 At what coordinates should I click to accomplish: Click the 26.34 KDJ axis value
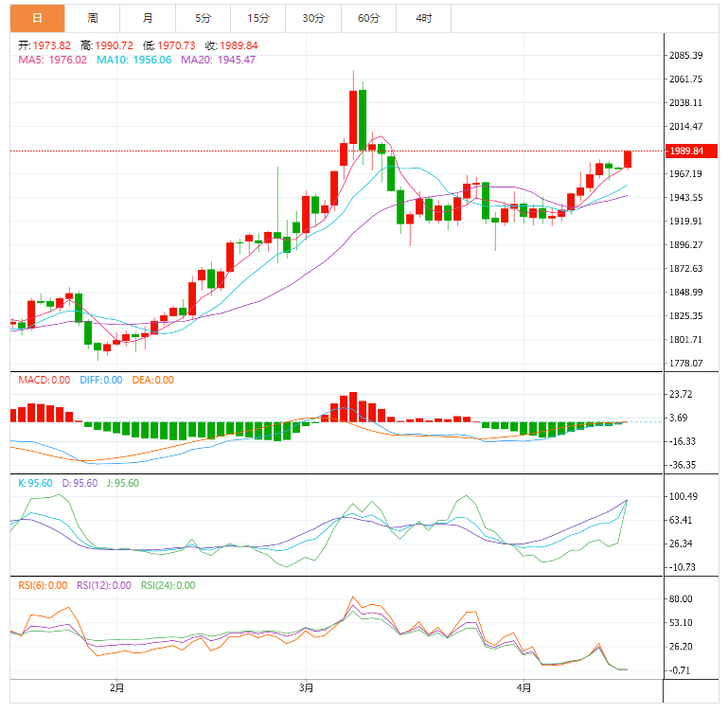click(681, 544)
